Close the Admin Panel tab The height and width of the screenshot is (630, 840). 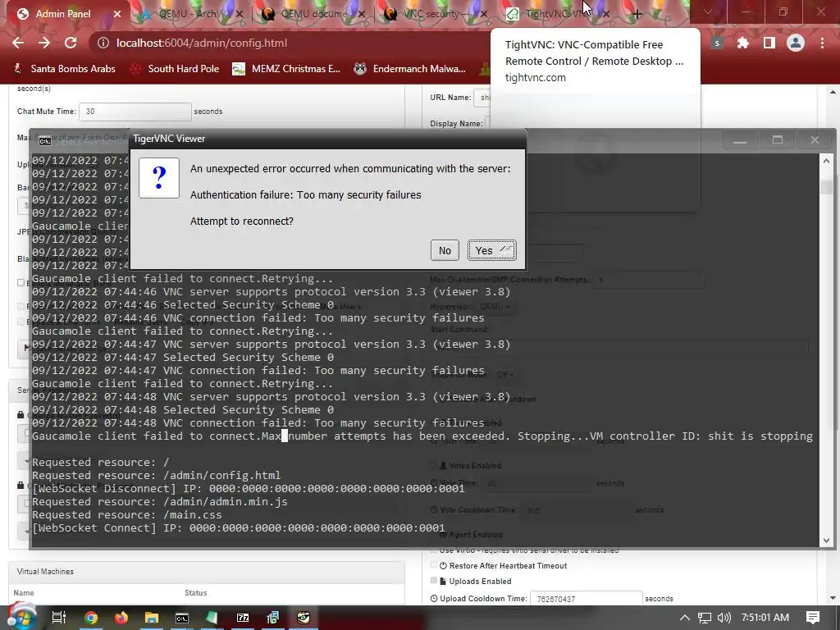[x=117, y=14]
